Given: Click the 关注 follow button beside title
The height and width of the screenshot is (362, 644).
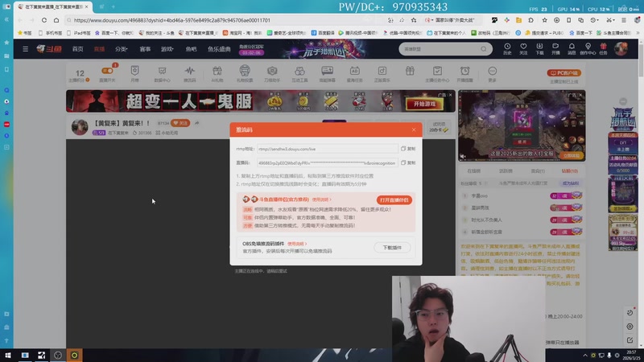Looking at the screenshot, I should (180, 123).
